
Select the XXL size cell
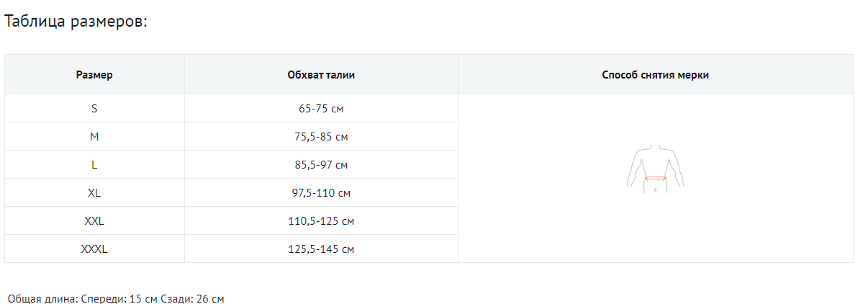[x=94, y=221]
